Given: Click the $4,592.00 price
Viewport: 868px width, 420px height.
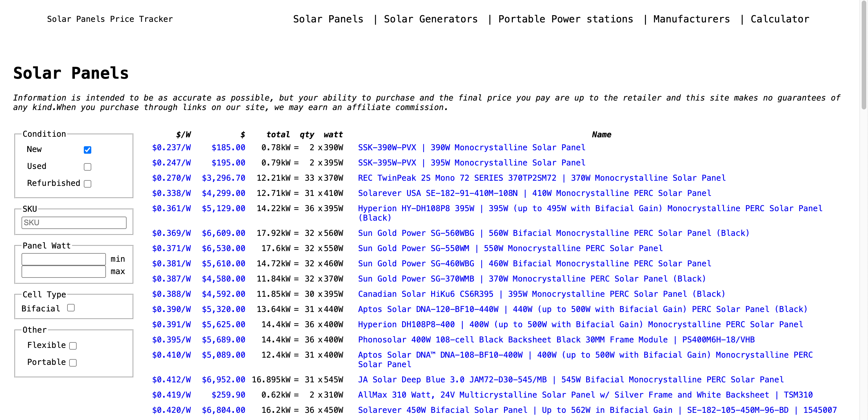Looking at the screenshot, I should tap(223, 294).
